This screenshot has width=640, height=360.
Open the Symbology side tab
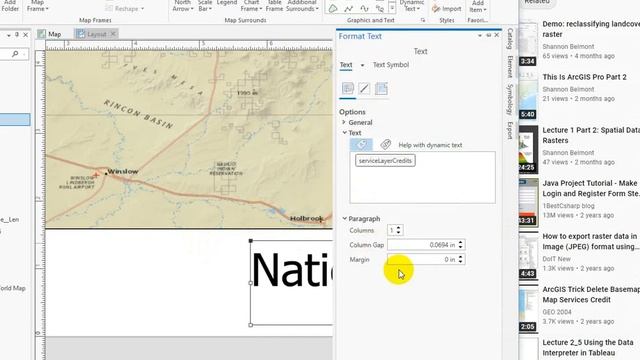click(510, 100)
